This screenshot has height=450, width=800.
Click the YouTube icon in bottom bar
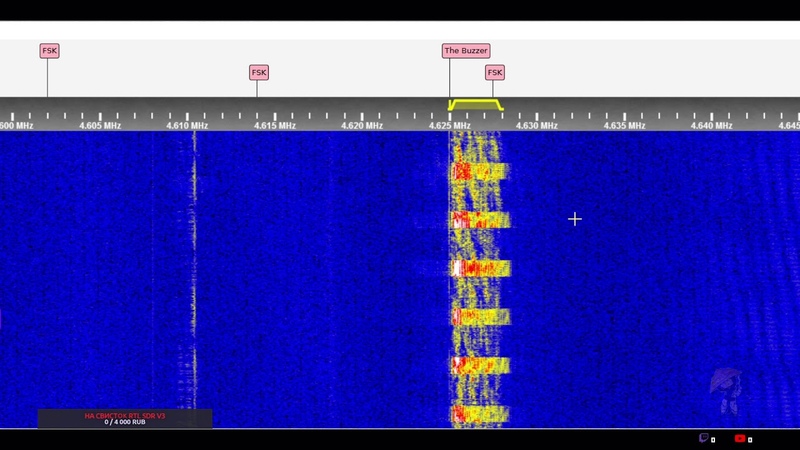coord(740,438)
